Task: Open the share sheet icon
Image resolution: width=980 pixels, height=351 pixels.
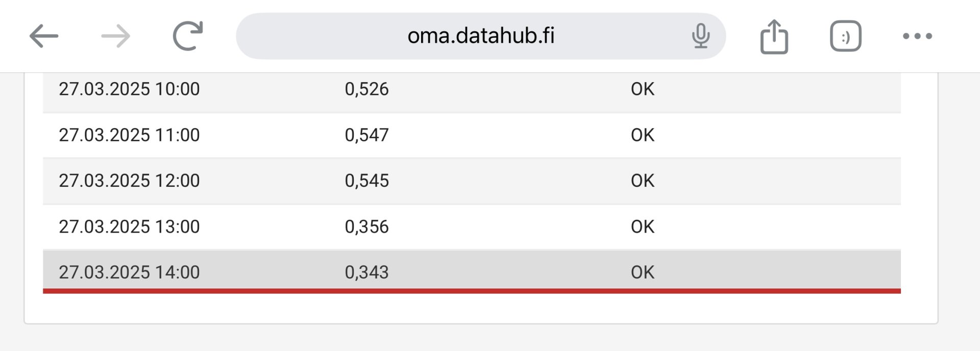Action: coord(774,36)
